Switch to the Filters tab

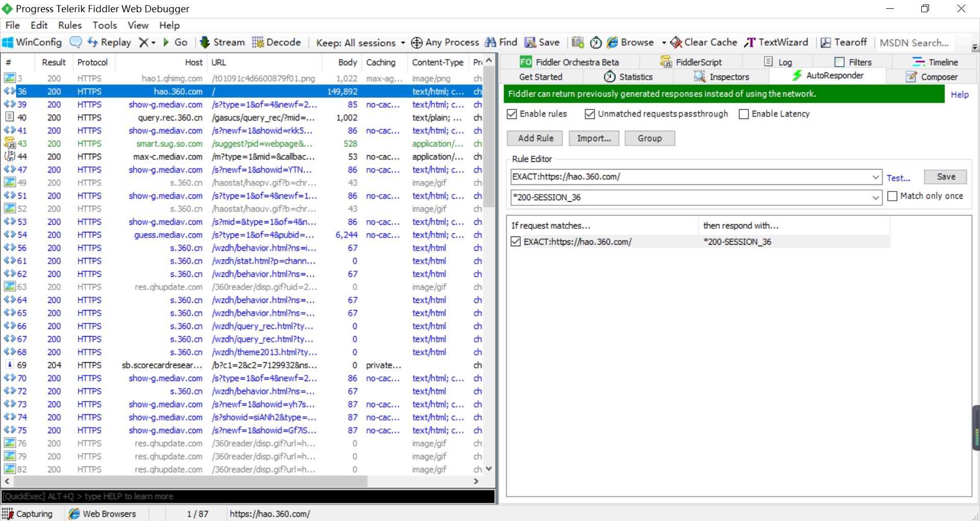[x=853, y=62]
